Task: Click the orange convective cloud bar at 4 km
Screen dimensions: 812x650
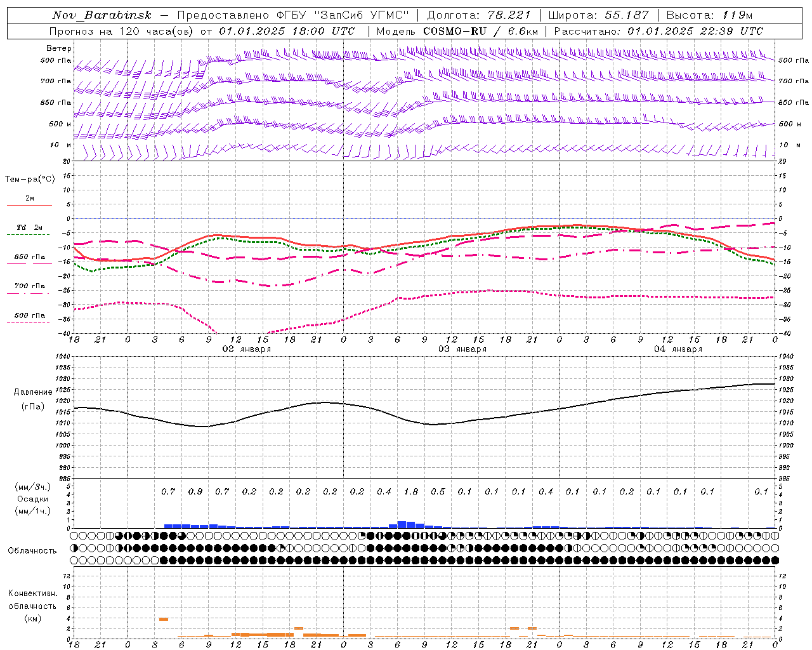Action: click(164, 619)
